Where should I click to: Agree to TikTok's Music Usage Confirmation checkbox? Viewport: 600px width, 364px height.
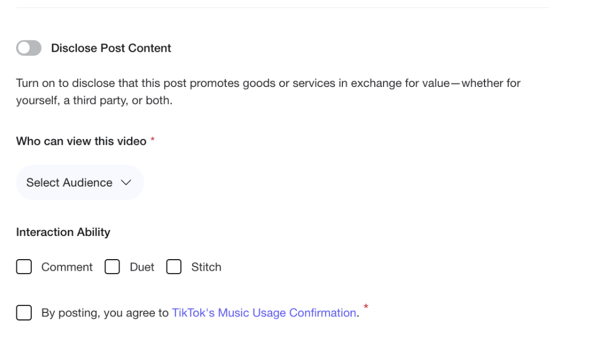click(24, 312)
